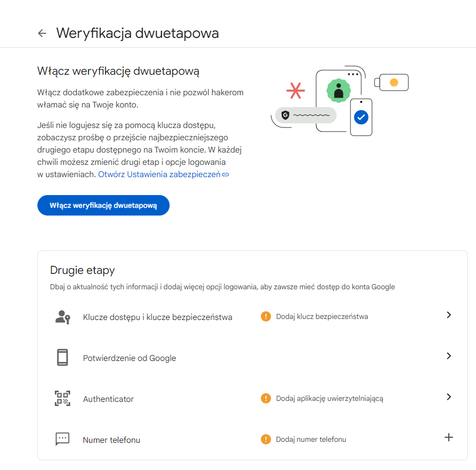Viewport: 476px width, 470px height.
Task: Select the Authenticator label
Action: [108, 399]
